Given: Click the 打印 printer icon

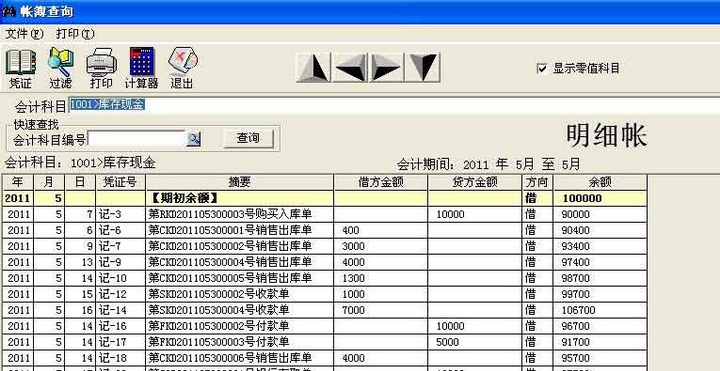Looking at the screenshot, I should pyautogui.click(x=101, y=68).
